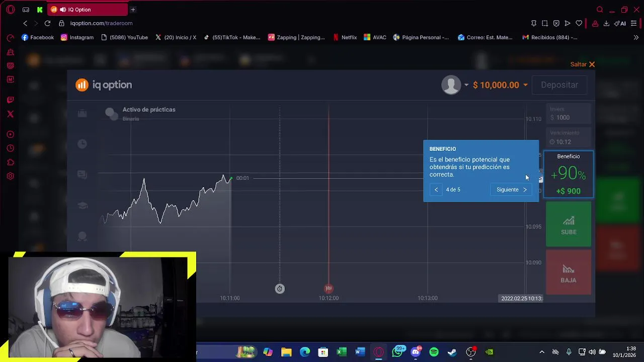This screenshot has width=644, height=362.
Task: Open the browser tab search icon
Action: tap(600, 10)
